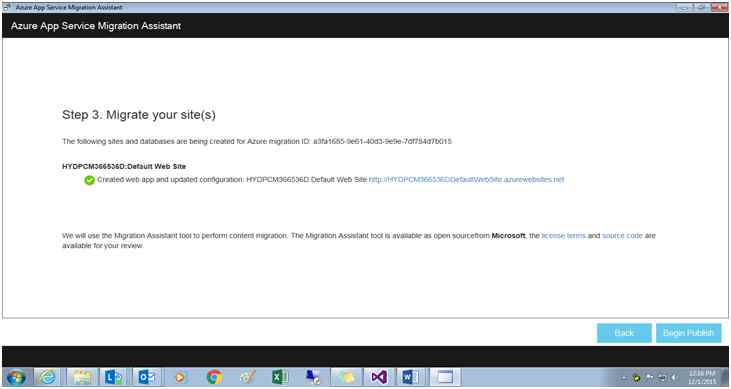The image size is (731, 389).
Task: Open Lync from the taskbar
Action: click(114, 377)
